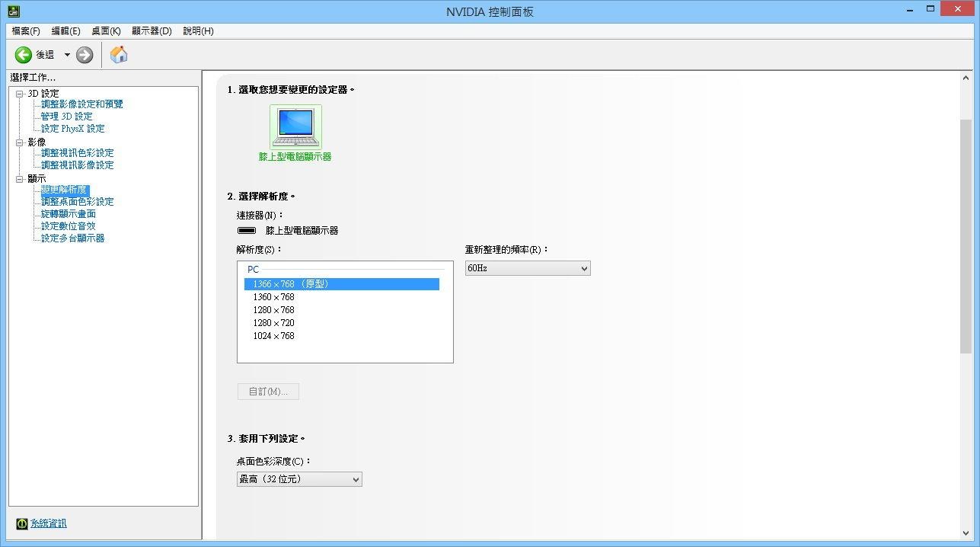Select resolution 1366 × 768 (原型)
This screenshot has height=547, width=980.
[x=341, y=284]
